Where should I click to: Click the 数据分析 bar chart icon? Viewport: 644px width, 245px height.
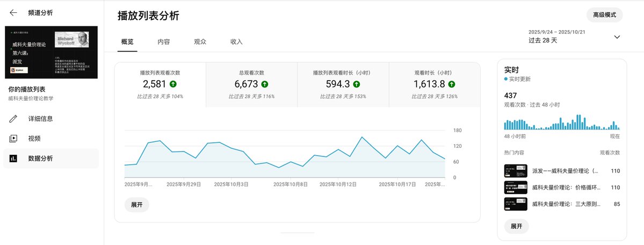[13, 158]
